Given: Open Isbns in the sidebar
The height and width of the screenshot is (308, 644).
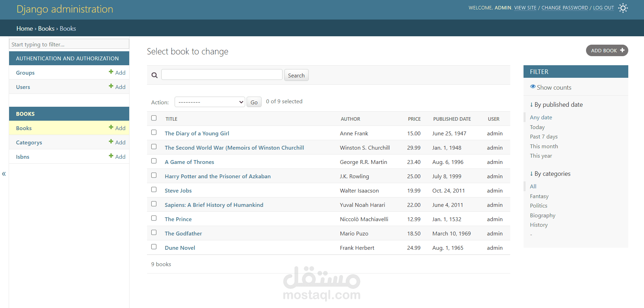Looking at the screenshot, I should pos(23,157).
